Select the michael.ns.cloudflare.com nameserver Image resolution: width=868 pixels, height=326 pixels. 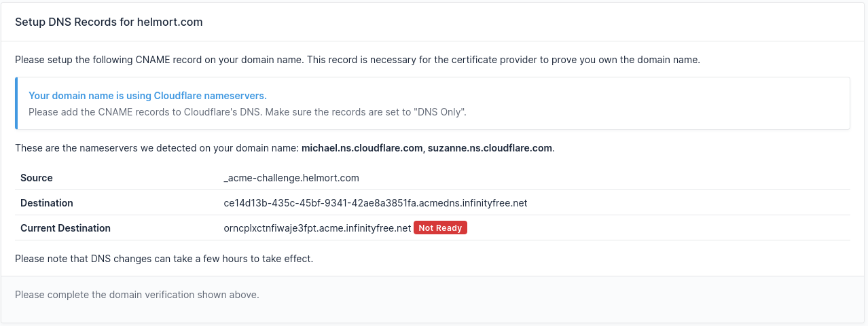[363, 148]
